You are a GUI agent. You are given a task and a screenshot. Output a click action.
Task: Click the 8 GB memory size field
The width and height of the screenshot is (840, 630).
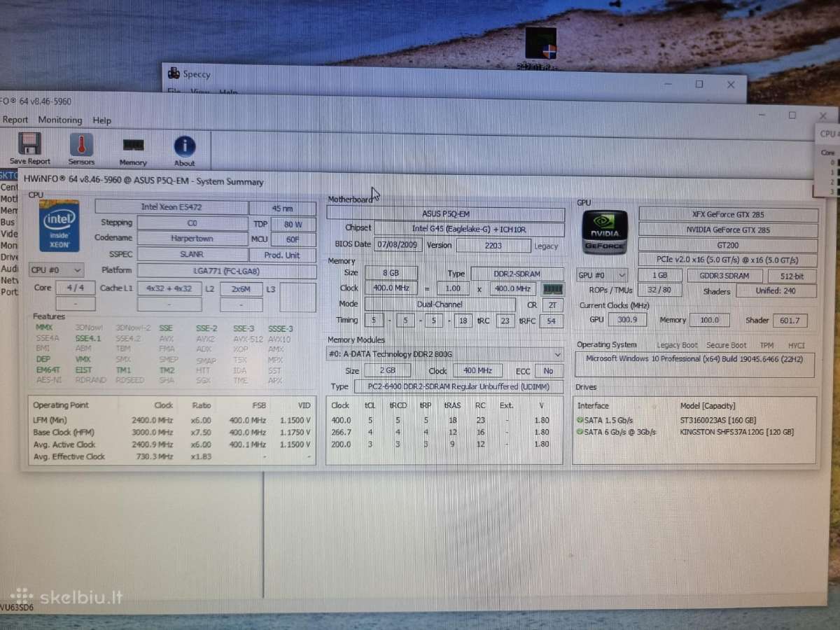point(391,273)
